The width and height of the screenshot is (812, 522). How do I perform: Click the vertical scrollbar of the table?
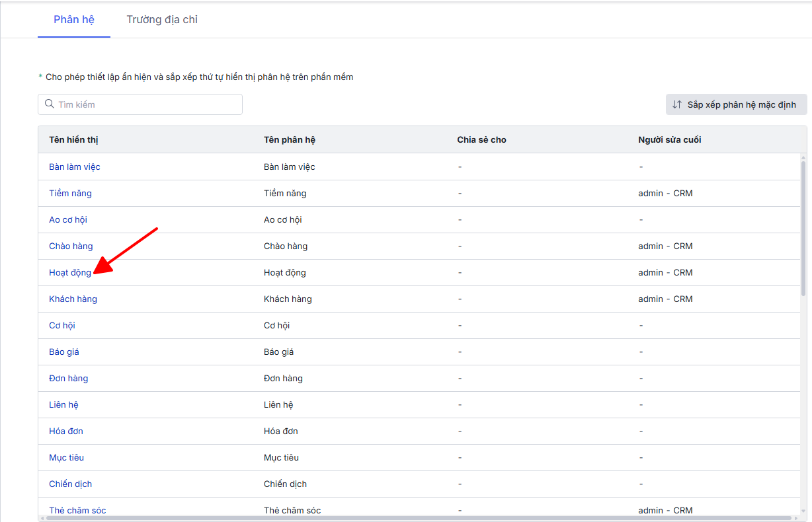coord(803,225)
